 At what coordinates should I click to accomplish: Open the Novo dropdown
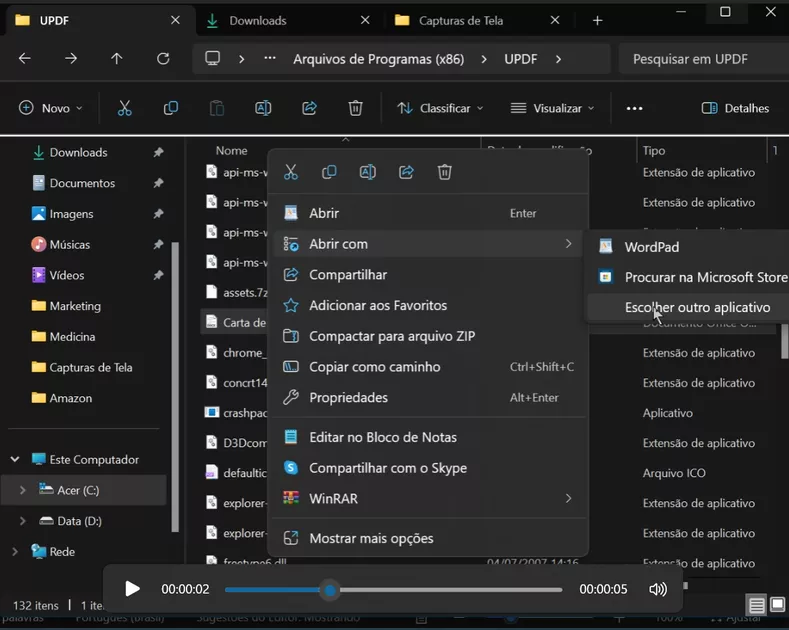50,108
